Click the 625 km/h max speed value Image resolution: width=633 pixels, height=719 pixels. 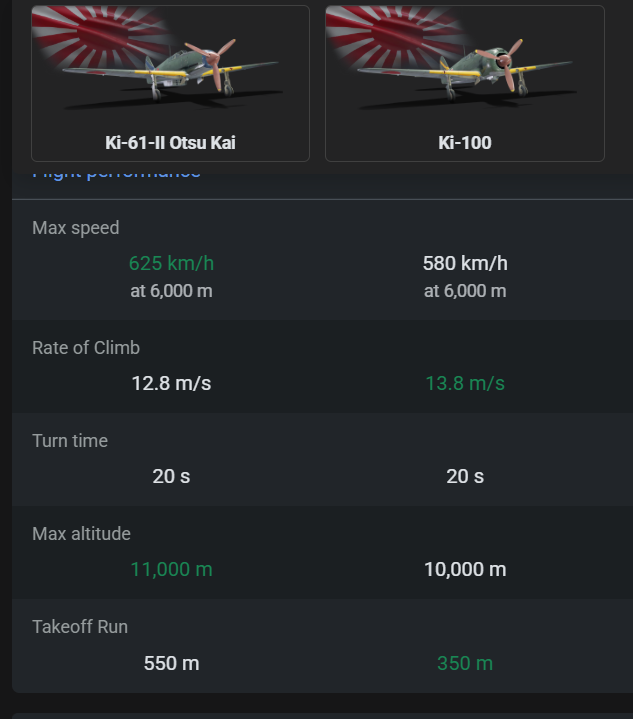pyautogui.click(x=171, y=263)
